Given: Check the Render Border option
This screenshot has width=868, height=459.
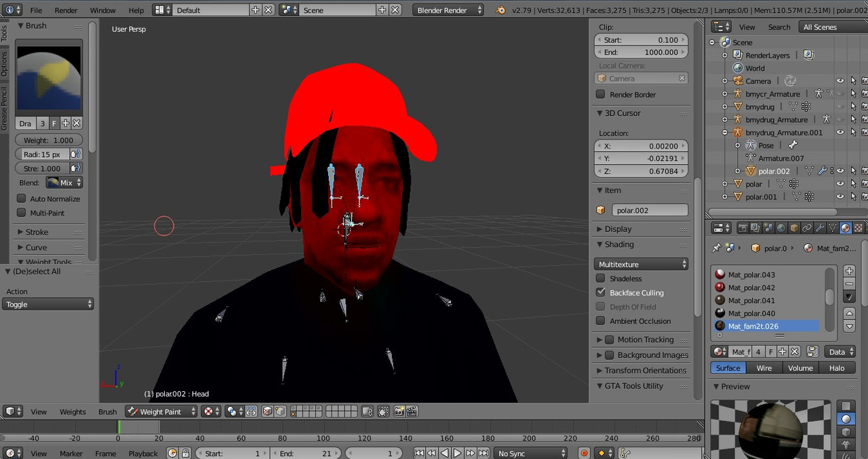Looking at the screenshot, I should pos(600,94).
